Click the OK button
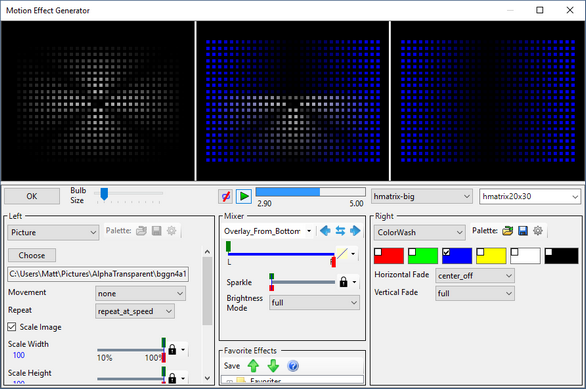 [x=32, y=196]
